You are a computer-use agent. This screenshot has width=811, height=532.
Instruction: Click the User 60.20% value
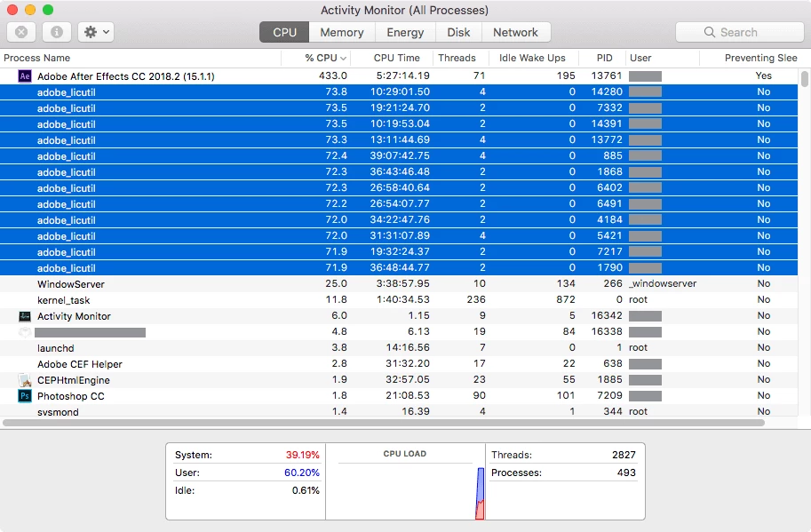(x=301, y=472)
